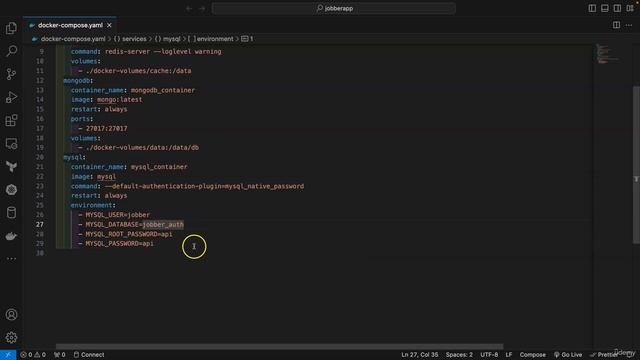Click mysql_container name value
640x360 pixels.
pos(159,167)
